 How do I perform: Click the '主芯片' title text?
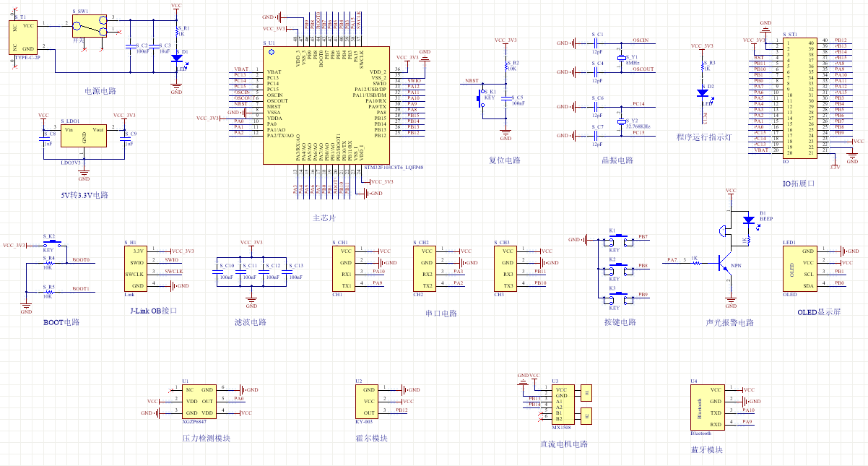coord(324,217)
